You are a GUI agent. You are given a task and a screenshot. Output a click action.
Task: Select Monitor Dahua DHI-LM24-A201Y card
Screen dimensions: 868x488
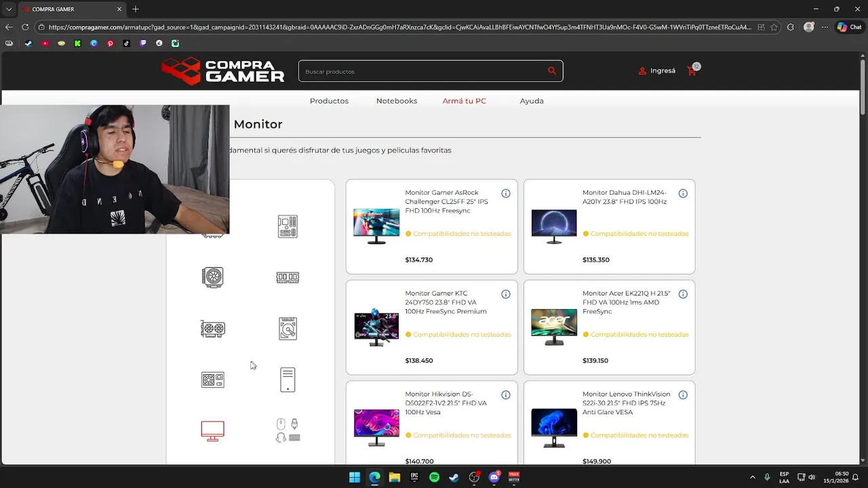tap(609, 226)
